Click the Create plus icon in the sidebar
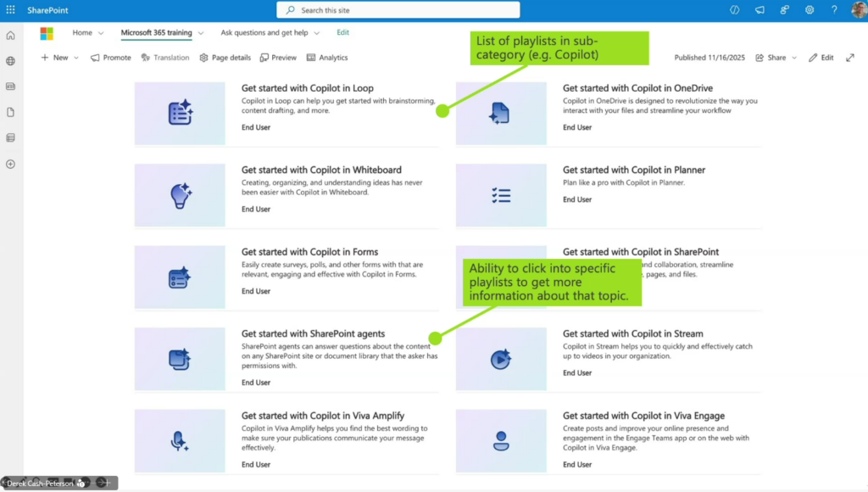This screenshot has width=868, height=492. (x=10, y=164)
